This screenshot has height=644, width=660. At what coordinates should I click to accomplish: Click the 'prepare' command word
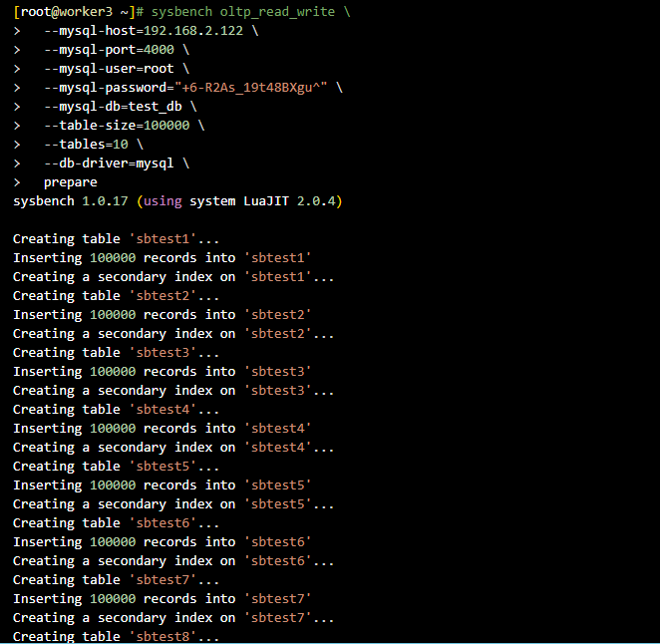(71, 182)
